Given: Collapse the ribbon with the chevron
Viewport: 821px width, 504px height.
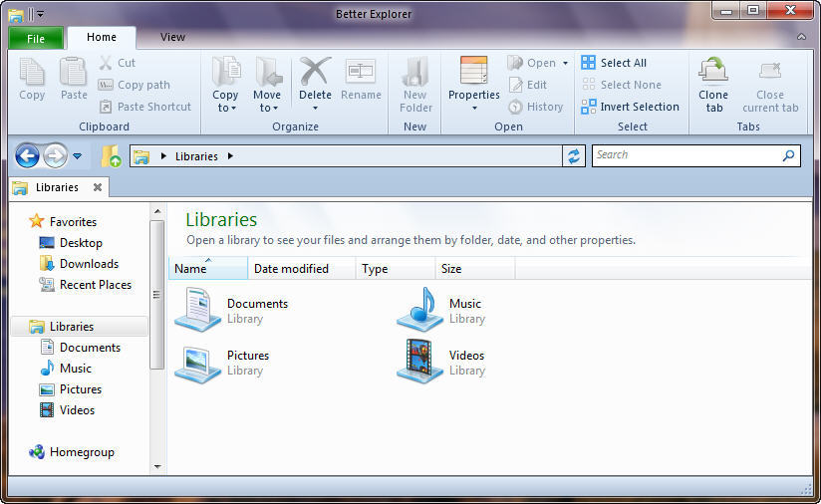Looking at the screenshot, I should click(801, 38).
